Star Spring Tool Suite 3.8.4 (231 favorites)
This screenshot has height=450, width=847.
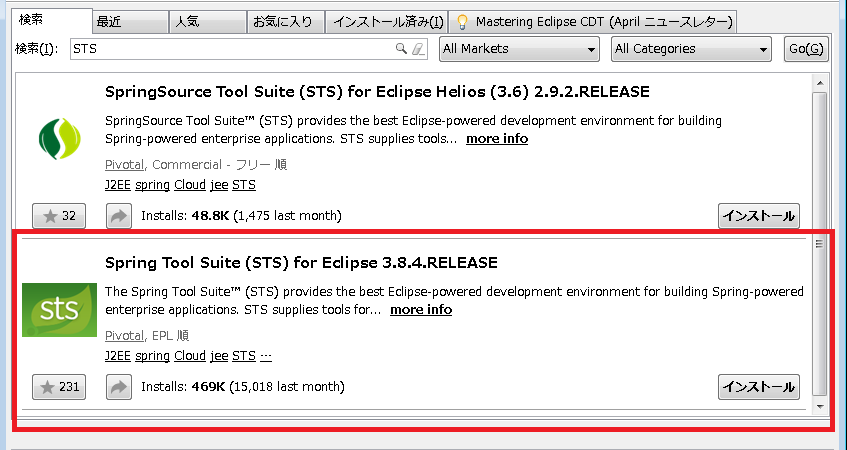(59, 387)
